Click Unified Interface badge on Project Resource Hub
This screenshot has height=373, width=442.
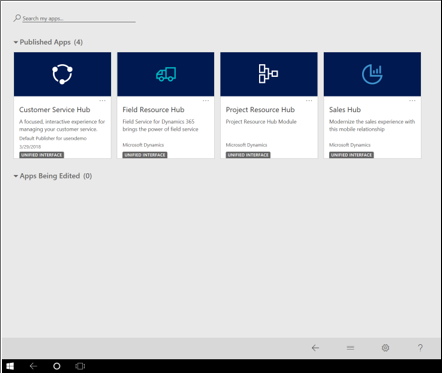coord(248,155)
